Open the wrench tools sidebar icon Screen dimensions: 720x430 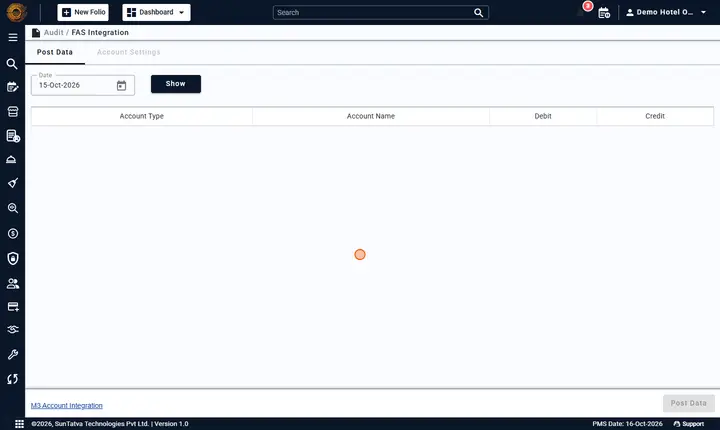pyautogui.click(x=13, y=354)
